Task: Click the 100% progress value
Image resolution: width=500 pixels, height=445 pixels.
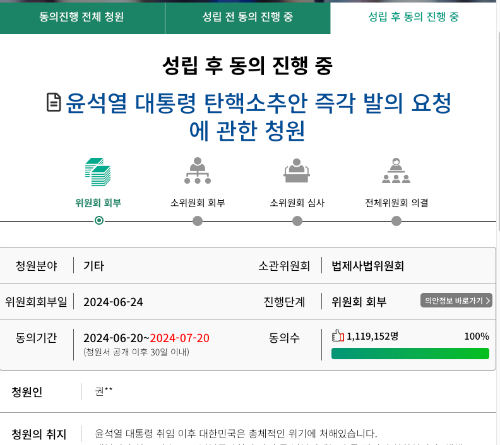Action: 477,336
